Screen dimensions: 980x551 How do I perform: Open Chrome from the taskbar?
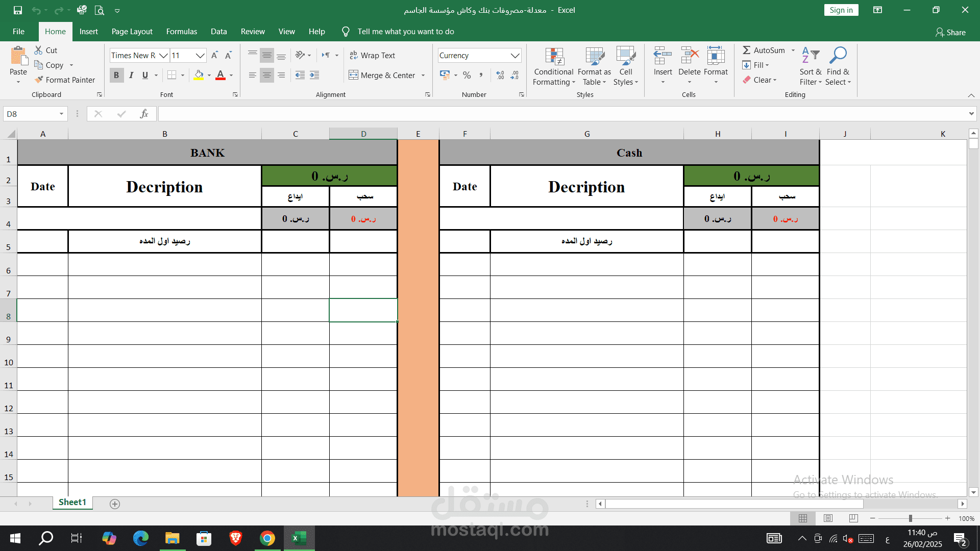(x=267, y=538)
